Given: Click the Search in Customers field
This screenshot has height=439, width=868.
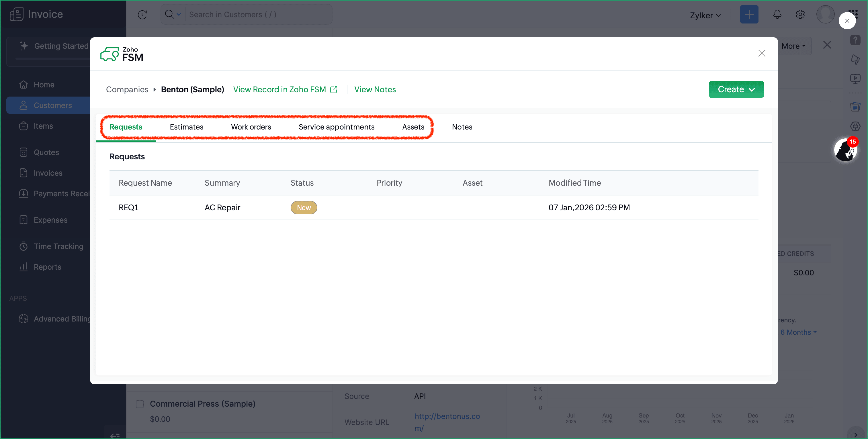Looking at the screenshot, I should click(258, 15).
